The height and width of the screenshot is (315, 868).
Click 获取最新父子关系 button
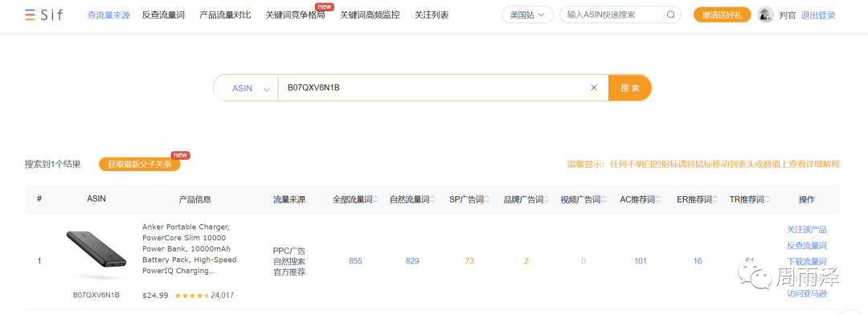pos(140,165)
